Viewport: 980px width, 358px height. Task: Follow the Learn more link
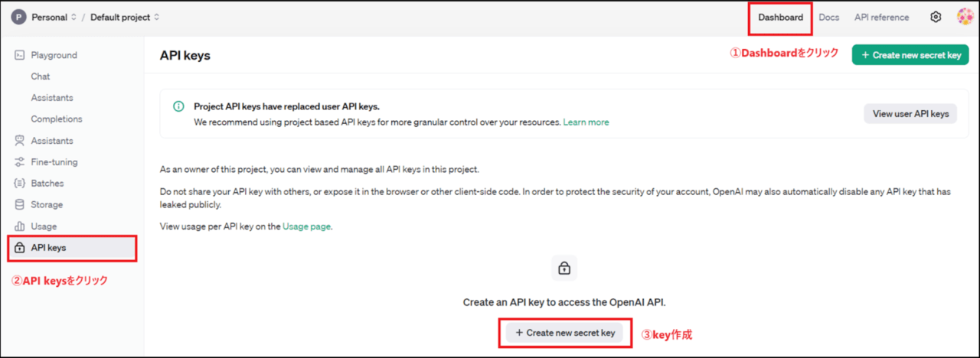(586, 122)
